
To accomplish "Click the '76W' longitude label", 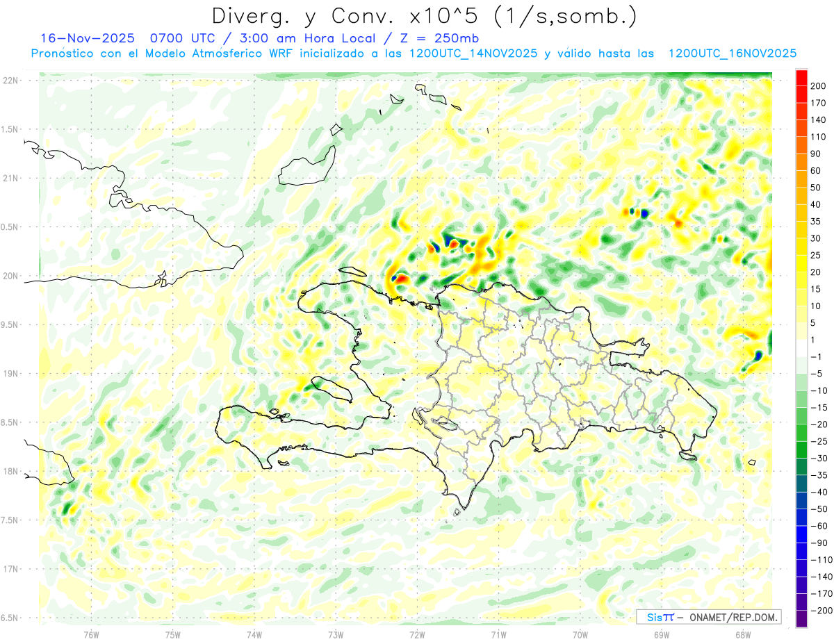I will click(x=91, y=635).
